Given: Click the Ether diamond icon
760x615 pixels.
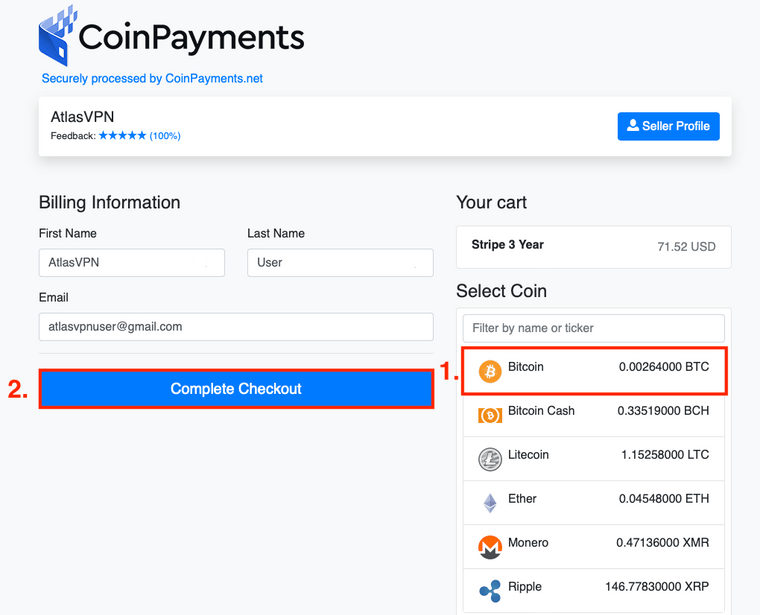Looking at the screenshot, I should click(x=490, y=503).
